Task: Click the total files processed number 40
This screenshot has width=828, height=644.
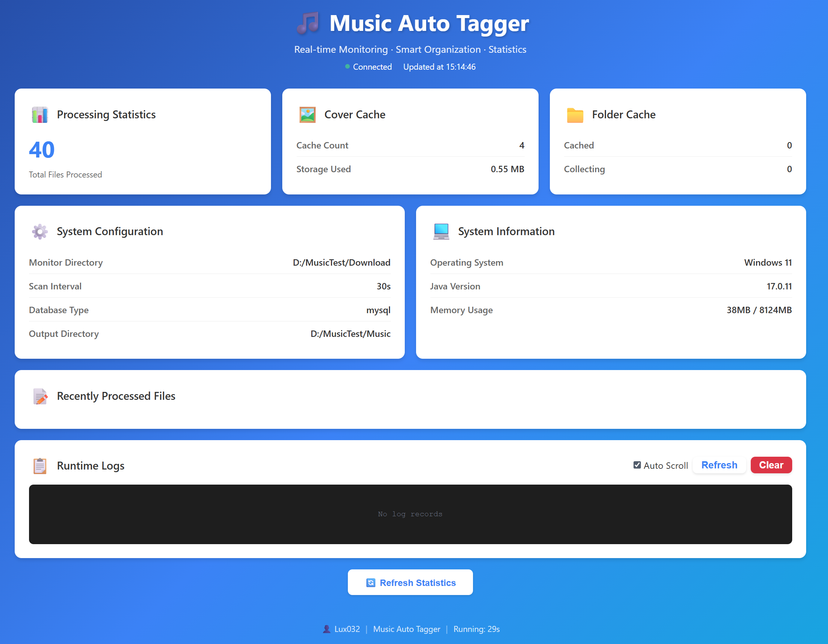Action: pos(42,150)
